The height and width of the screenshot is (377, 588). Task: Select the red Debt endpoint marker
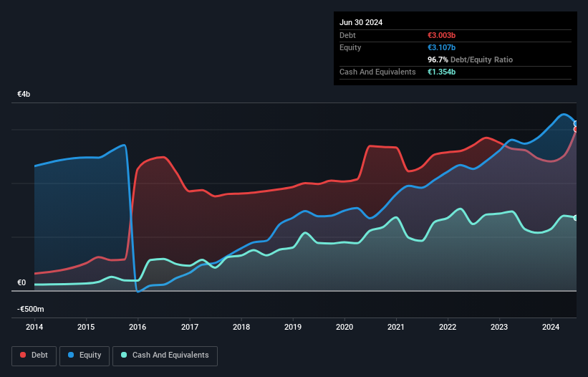click(576, 130)
